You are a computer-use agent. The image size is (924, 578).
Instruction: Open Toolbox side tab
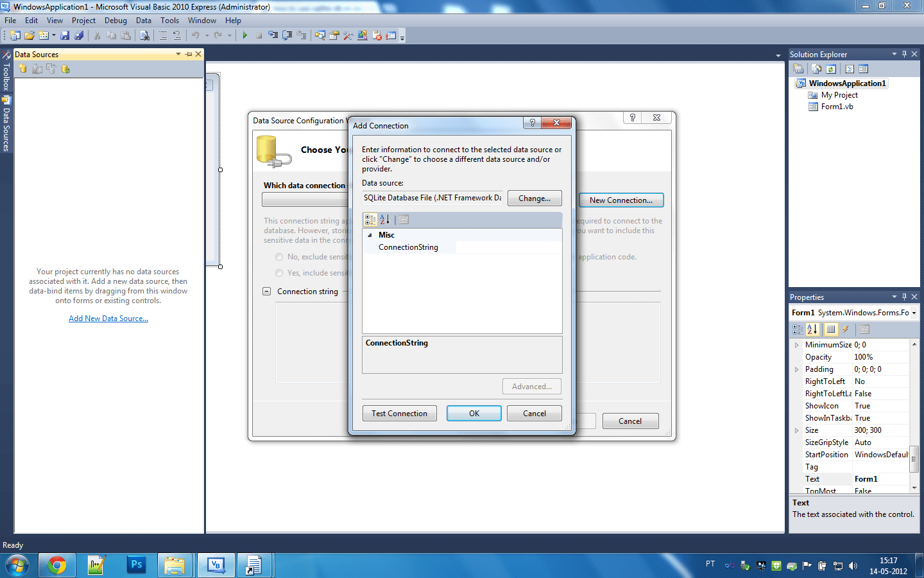coord(6,72)
